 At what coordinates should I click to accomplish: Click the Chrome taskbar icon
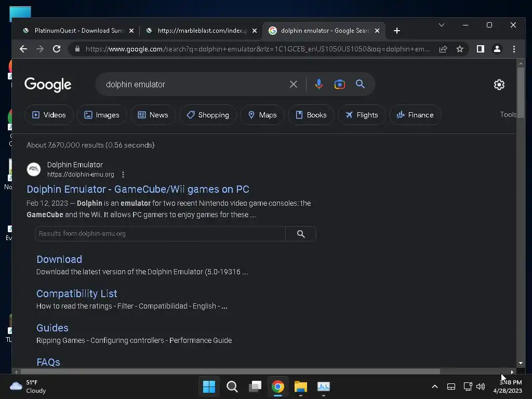[278, 387]
